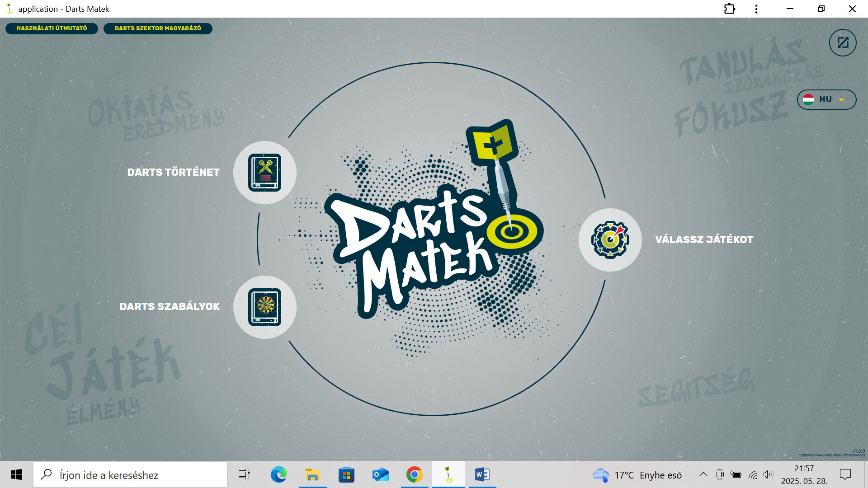
Task: Switch to Google Chrome on the taskbar
Action: [x=414, y=474]
